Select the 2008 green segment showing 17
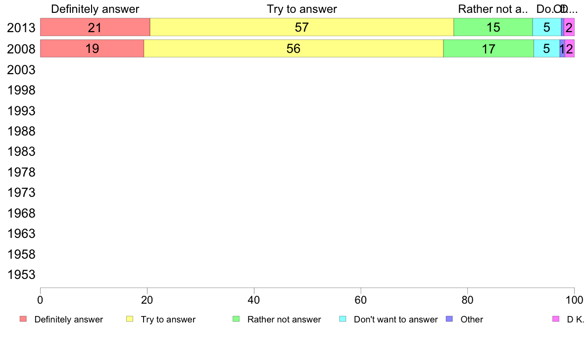This screenshot has width=588, height=364. click(x=489, y=48)
